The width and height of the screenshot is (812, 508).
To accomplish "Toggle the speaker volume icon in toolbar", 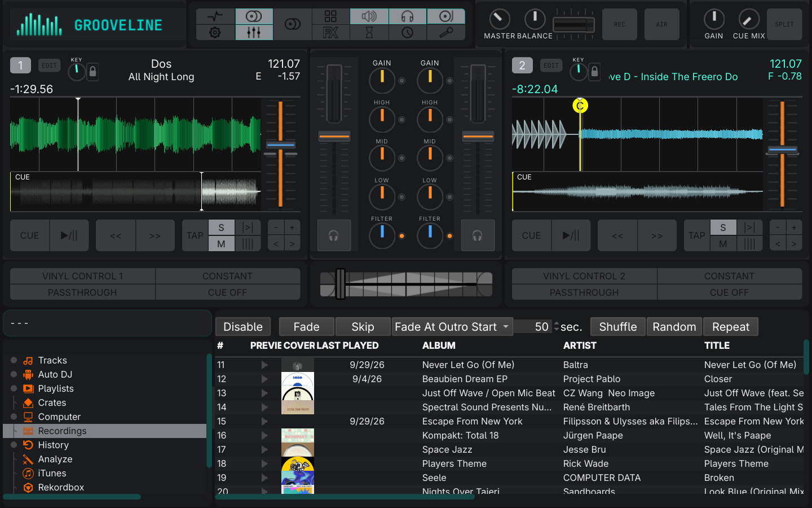I will click(369, 16).
